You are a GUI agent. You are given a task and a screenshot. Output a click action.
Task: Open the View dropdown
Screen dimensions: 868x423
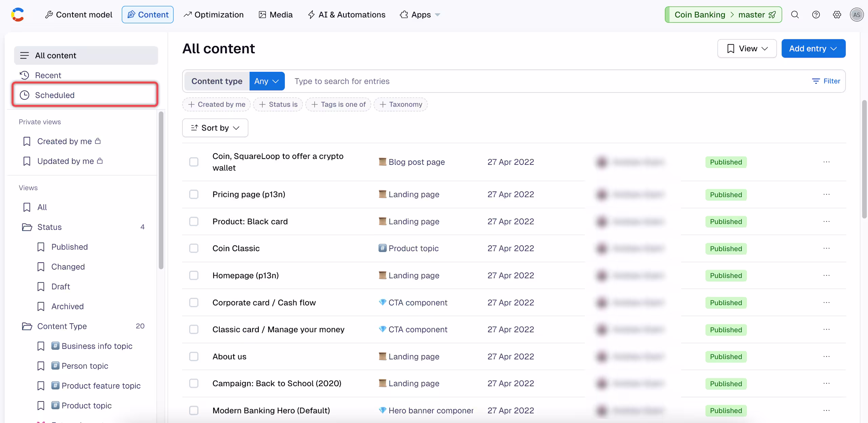click(747, 48)
